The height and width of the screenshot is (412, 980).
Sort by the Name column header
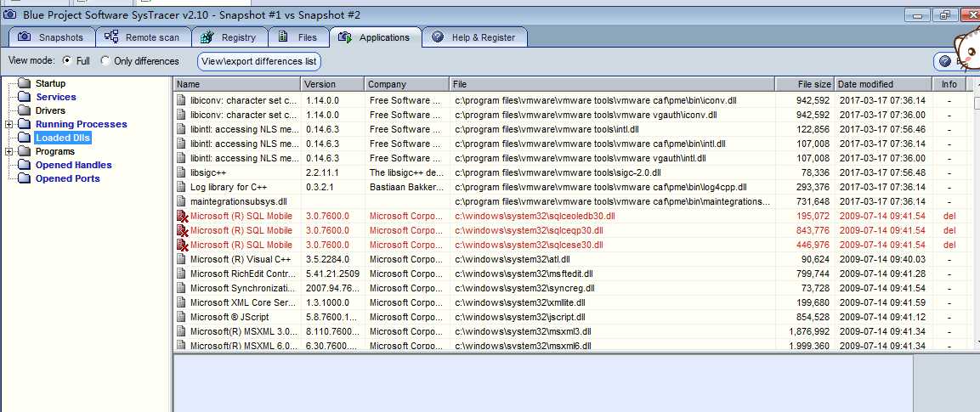tap(237, 84)
